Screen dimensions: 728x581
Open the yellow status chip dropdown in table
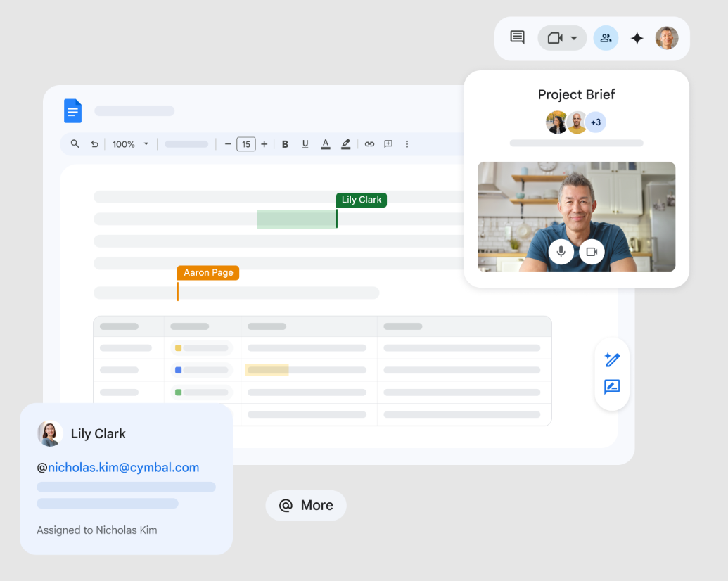[x=202, y=348]
